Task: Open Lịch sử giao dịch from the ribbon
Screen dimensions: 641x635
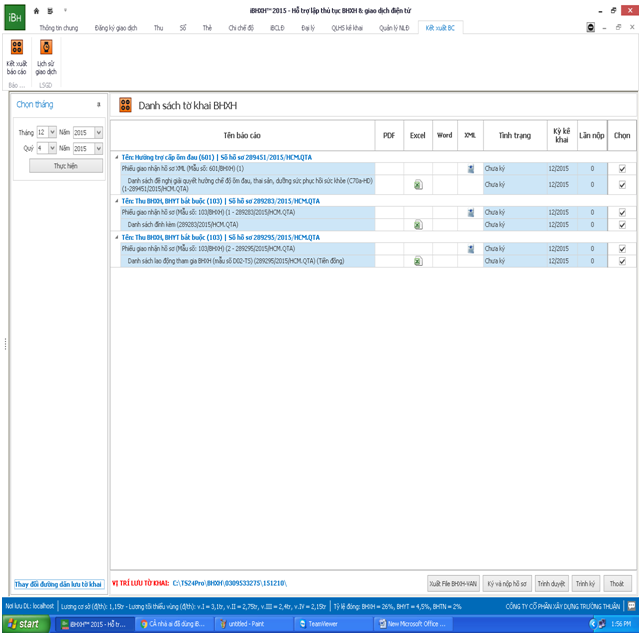Action: 46,55
